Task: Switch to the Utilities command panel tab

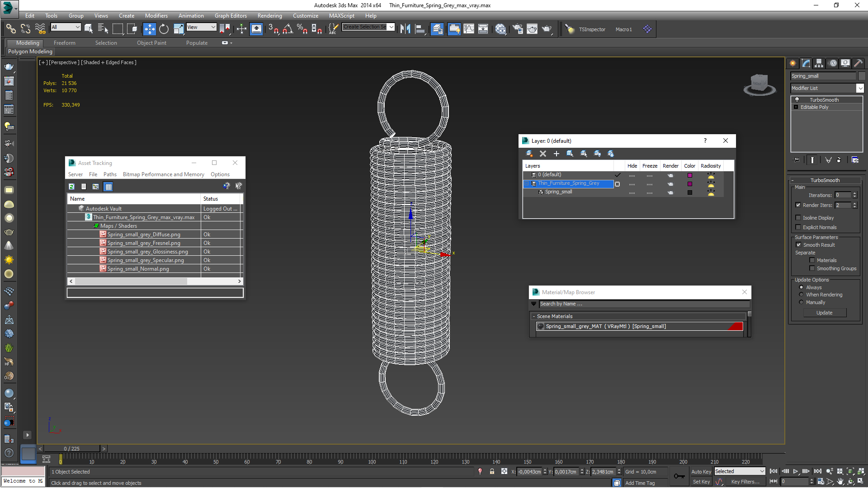Action: (x=858, y=63)
